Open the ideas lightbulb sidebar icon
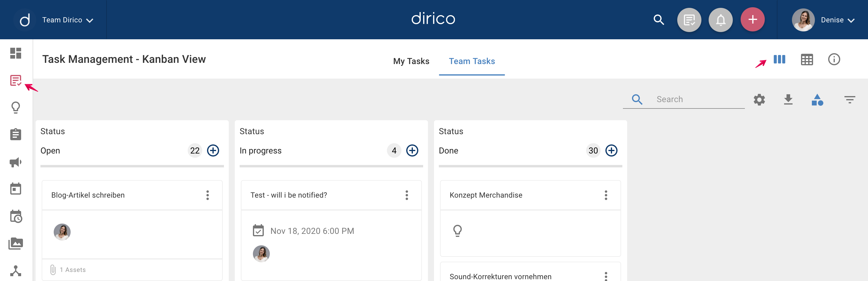The height and width of the screenshot is (281, 868). pyautogui.click(x=16, y=108)
